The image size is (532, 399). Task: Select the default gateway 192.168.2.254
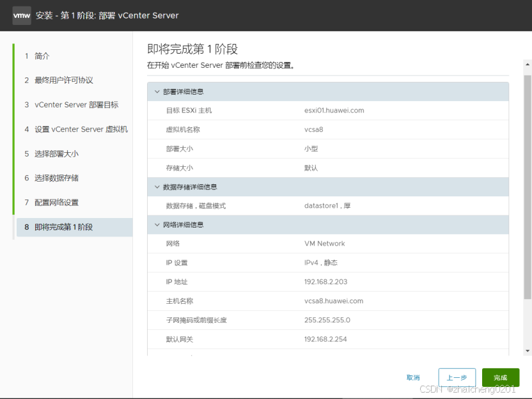[325, 340]
